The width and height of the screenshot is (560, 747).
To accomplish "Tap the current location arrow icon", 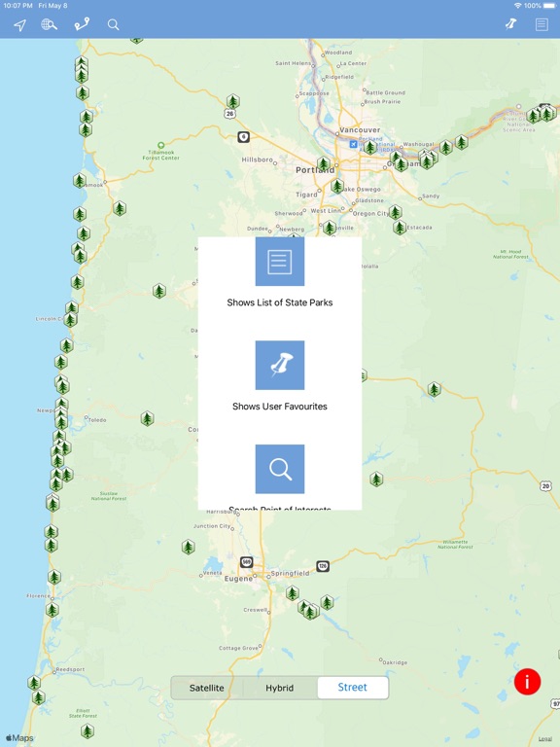I will (x=20, y=24).
